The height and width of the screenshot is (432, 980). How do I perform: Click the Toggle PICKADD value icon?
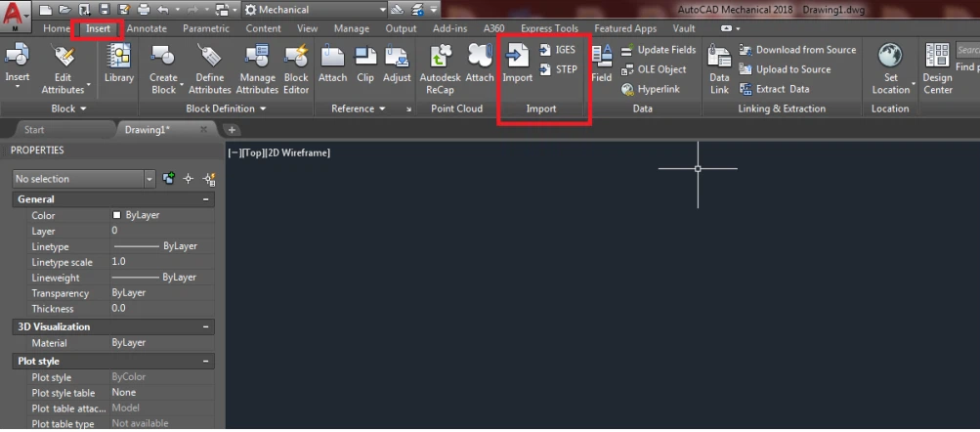coord(168,179)
